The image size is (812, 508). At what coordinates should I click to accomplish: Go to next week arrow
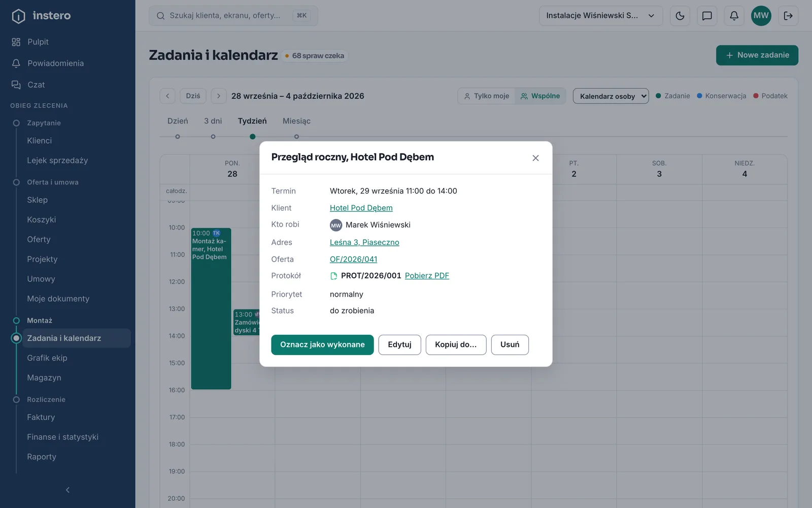tap(219, 96)
